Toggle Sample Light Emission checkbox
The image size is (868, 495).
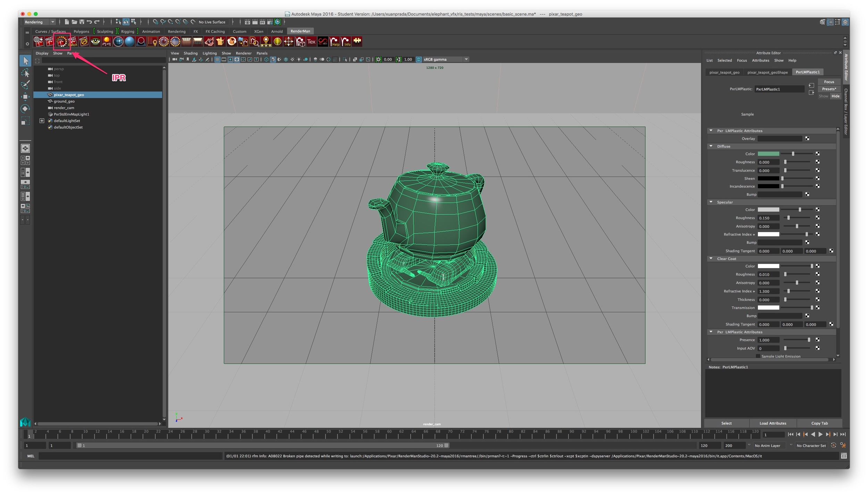click(758, 356)
